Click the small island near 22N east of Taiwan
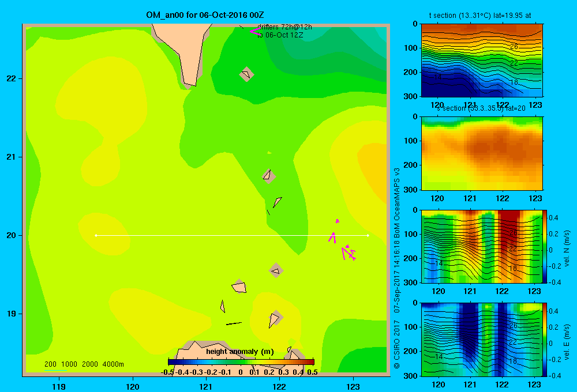 (246, 74)
